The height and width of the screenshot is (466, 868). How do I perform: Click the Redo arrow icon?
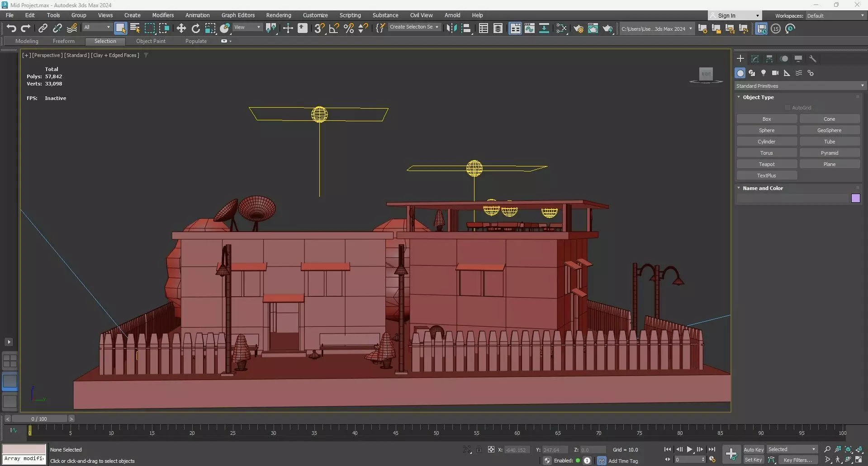[26, 29]
